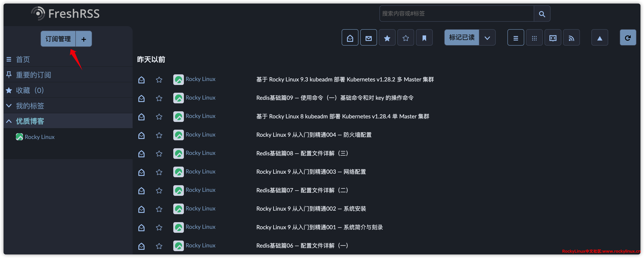Show unread articles filter icon

368,38
